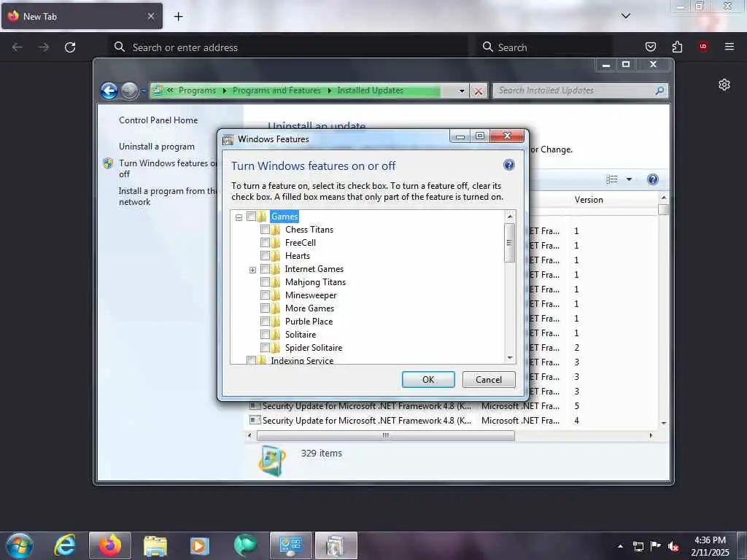Enable the Solitaire checkbox
The height and width of the screenshot is (560, 747).
[265, 334]
